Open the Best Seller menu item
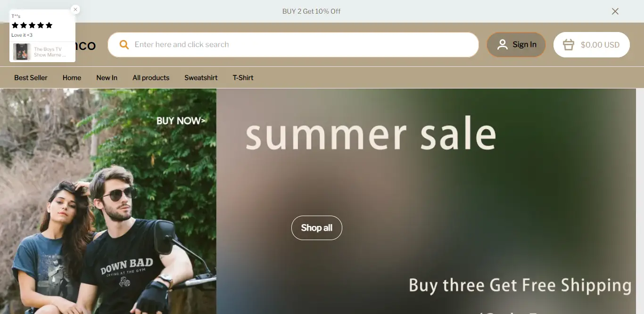The image size is (644, 314). (x=31, y=78)
